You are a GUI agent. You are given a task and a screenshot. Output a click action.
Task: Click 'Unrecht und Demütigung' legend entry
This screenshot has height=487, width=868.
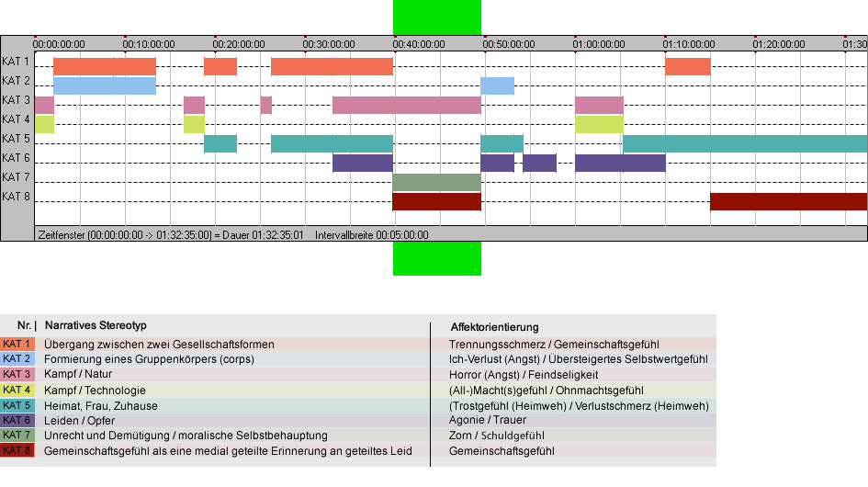pos(186,436)
